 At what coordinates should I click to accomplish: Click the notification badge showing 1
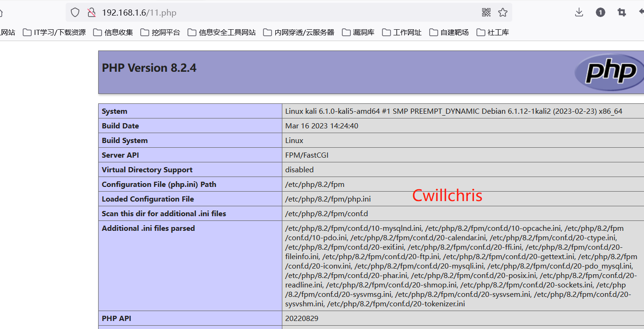pos(600,12)
